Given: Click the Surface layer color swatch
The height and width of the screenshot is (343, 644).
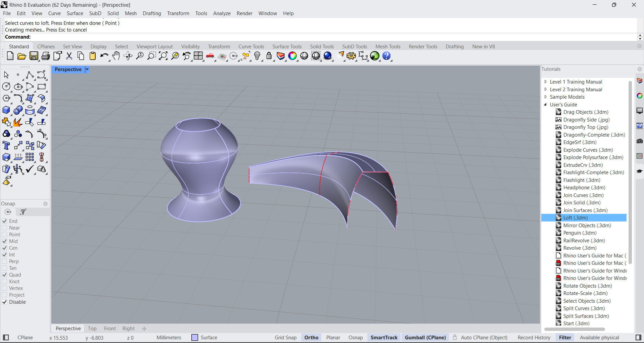Looking at the screenshot, I should 195,338.
